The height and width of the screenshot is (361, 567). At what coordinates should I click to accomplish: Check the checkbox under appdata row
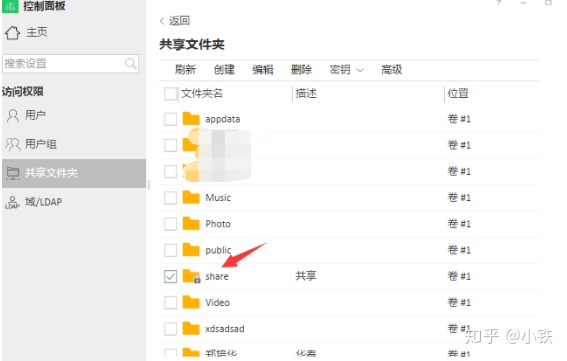tap(171, 145)
